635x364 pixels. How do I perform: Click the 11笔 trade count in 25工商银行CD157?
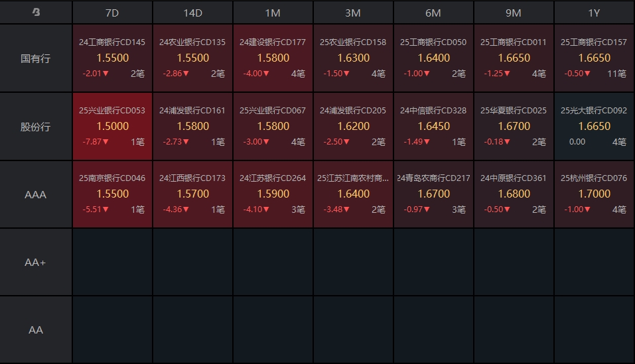pos(617,74)
